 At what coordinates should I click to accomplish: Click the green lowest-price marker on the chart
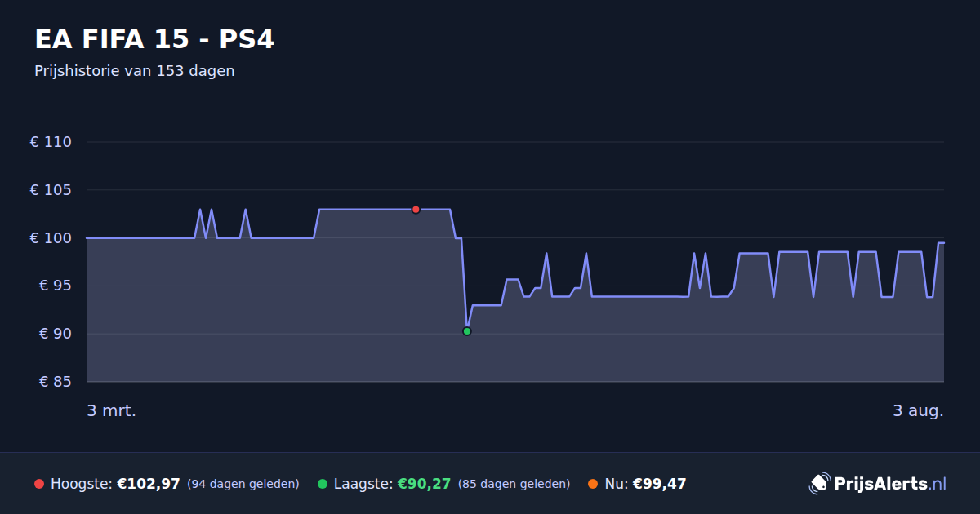click(x=467, y=331)
